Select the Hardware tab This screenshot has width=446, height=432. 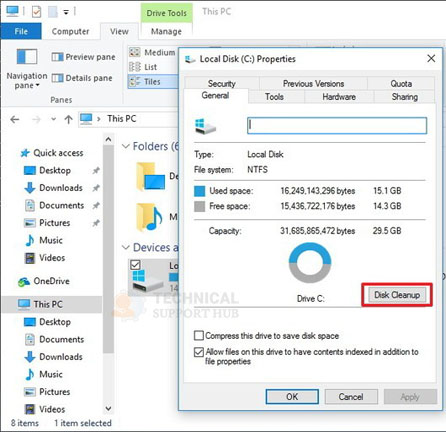[x=339, y=97]
